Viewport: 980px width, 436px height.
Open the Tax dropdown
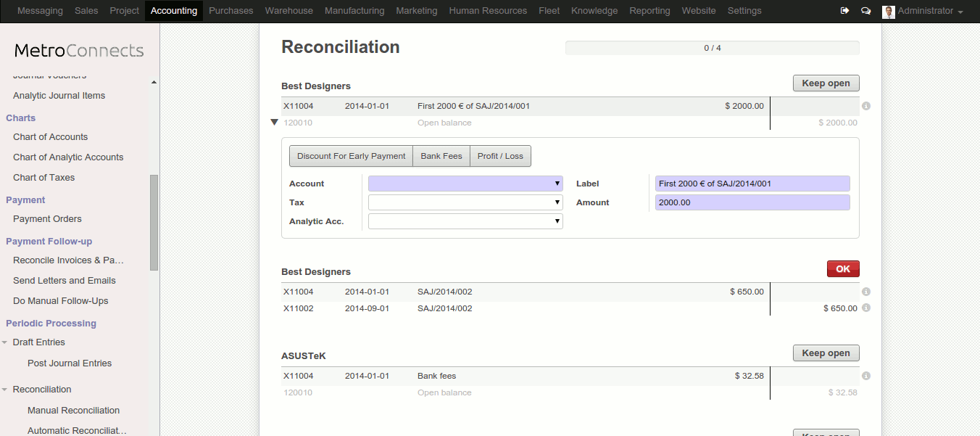(x=465, y=202)
